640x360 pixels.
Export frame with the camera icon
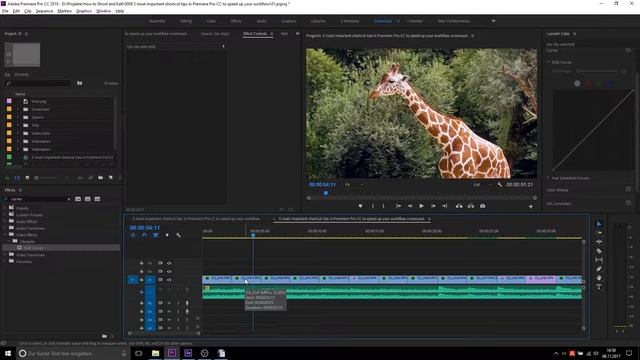point(482,206)
